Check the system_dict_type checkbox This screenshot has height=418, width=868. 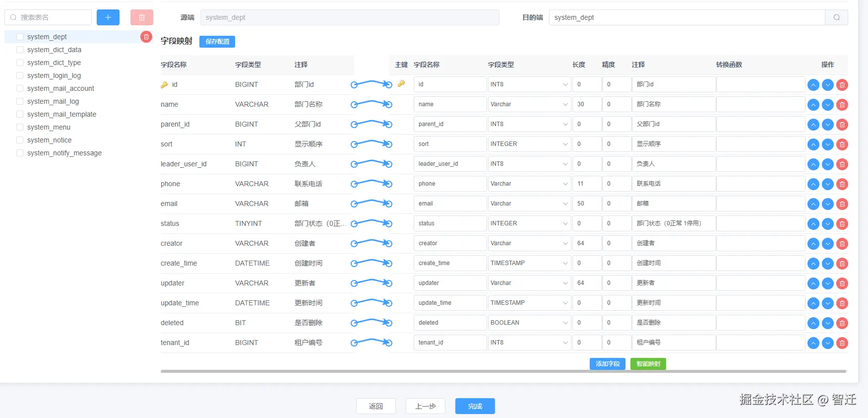coord(20,63)
